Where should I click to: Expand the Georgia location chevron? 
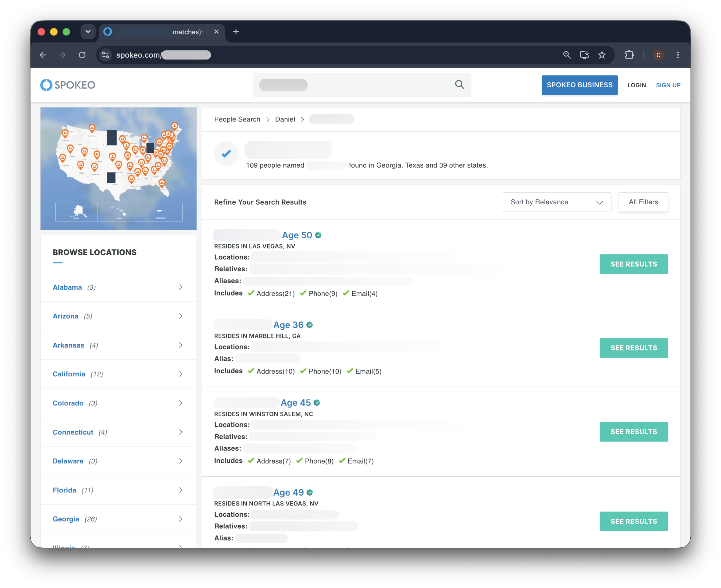[181, 519]
